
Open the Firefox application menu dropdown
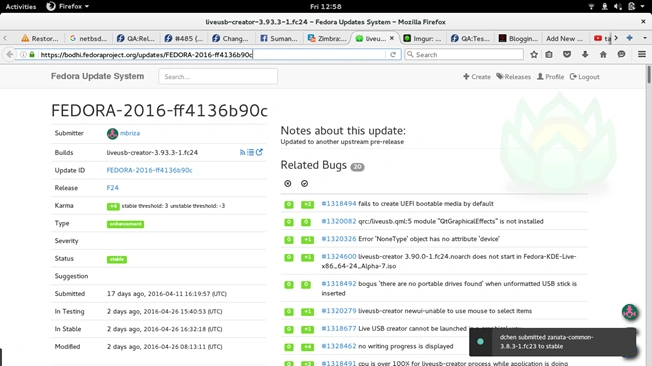click(67, 6)
